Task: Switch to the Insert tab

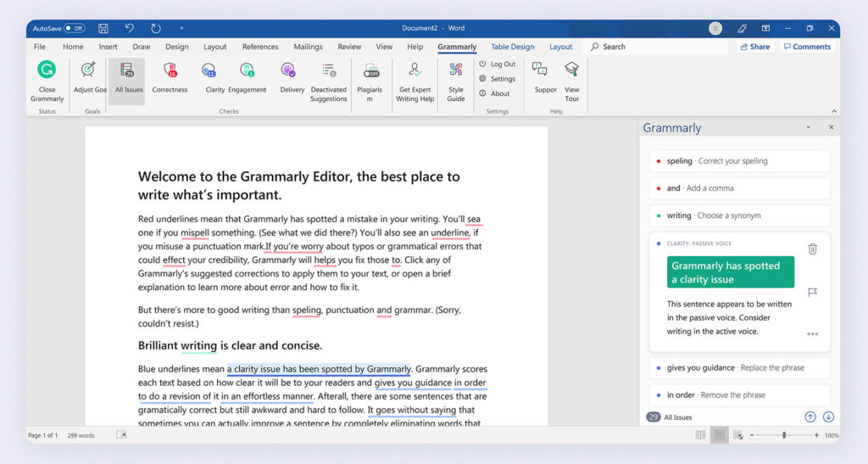Action: pyautogui.click(x=108, y=47)
